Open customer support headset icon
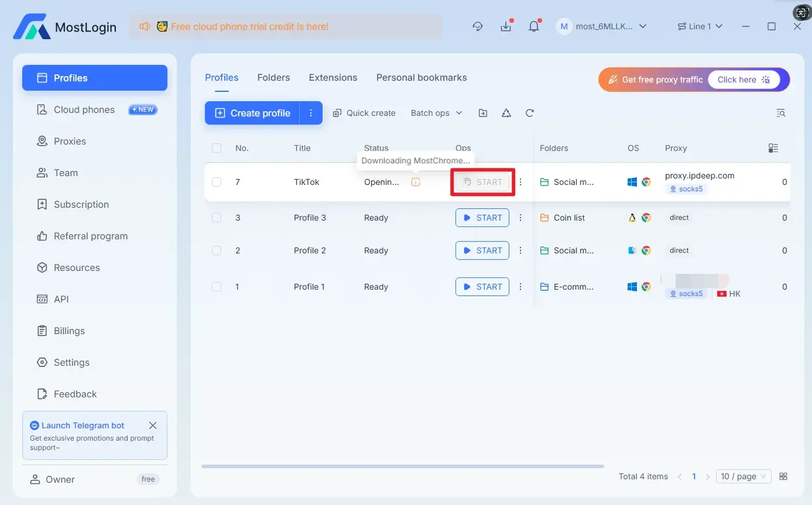Image resolution: width=812 pixels, height=505 pixels. tap(477, 26)
